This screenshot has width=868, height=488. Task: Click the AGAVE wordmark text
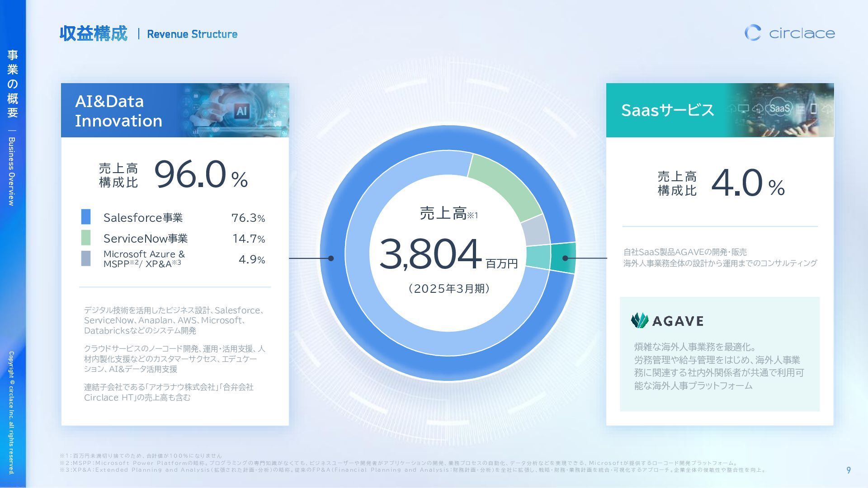coord(678,321)
